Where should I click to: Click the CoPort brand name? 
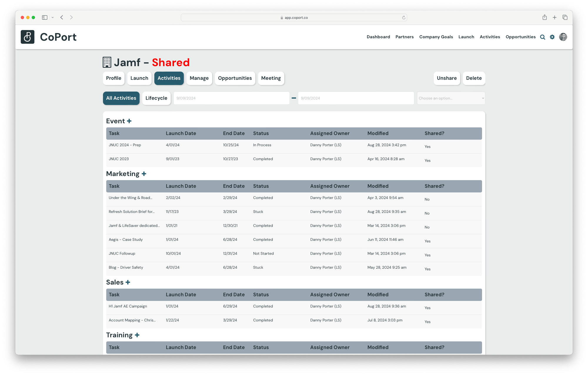point(58,37)
